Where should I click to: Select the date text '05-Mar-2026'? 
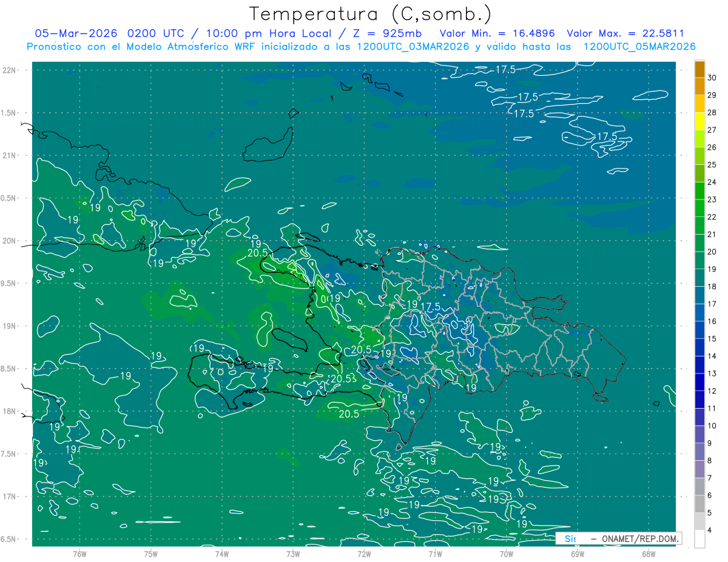coord(77,33)
